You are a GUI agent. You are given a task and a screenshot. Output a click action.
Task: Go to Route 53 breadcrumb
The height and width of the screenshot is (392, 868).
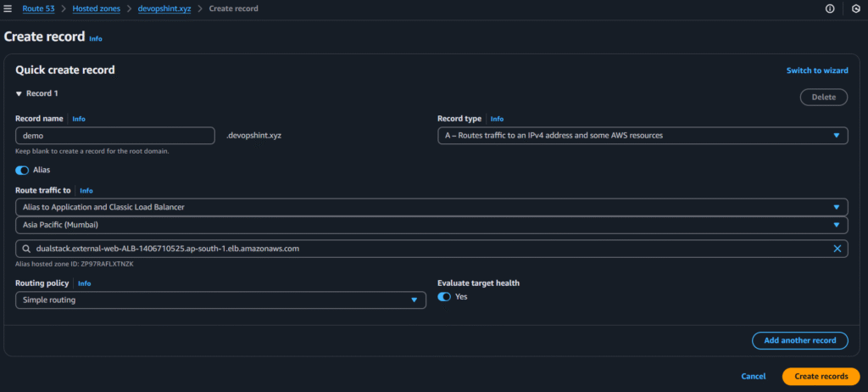[38, 8]
